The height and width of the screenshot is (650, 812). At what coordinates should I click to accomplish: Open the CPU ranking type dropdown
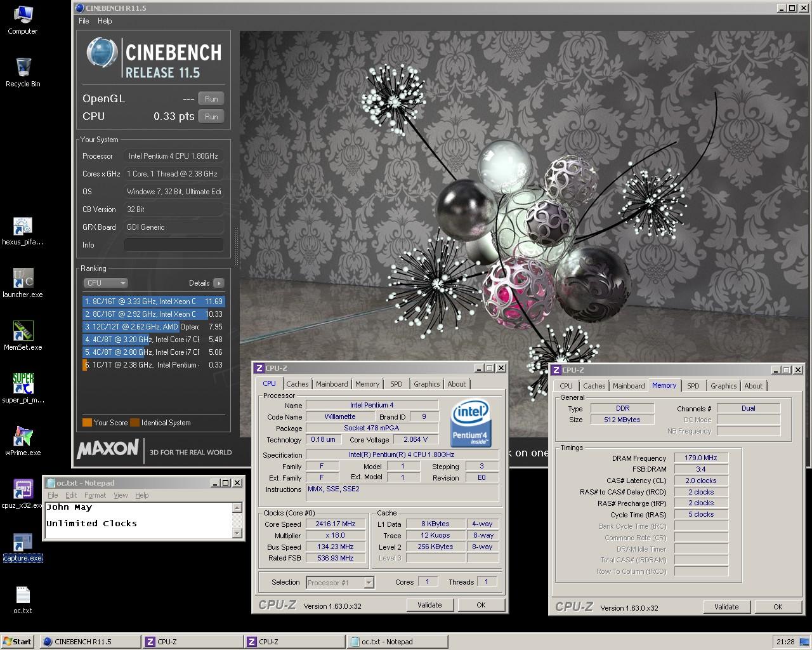105,283
